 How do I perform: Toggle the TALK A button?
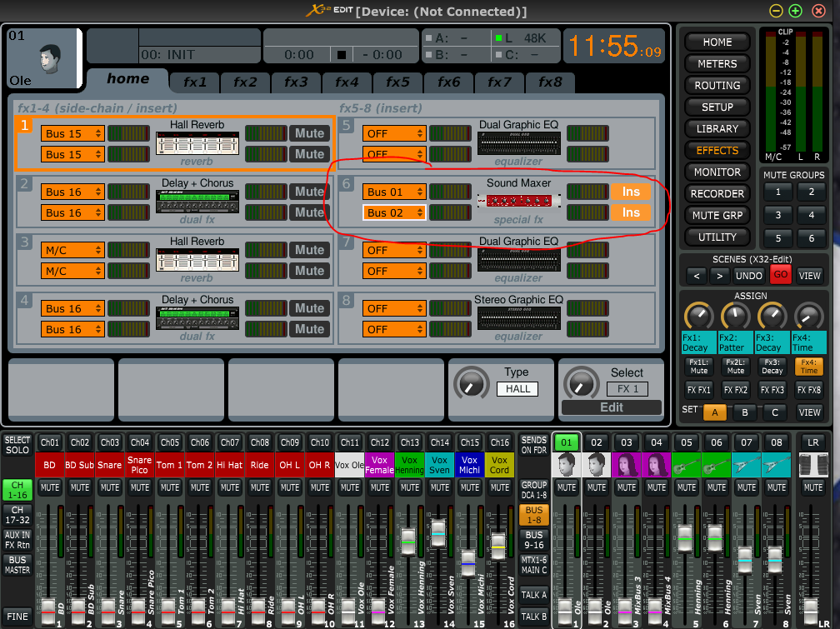tap(533, 595)
